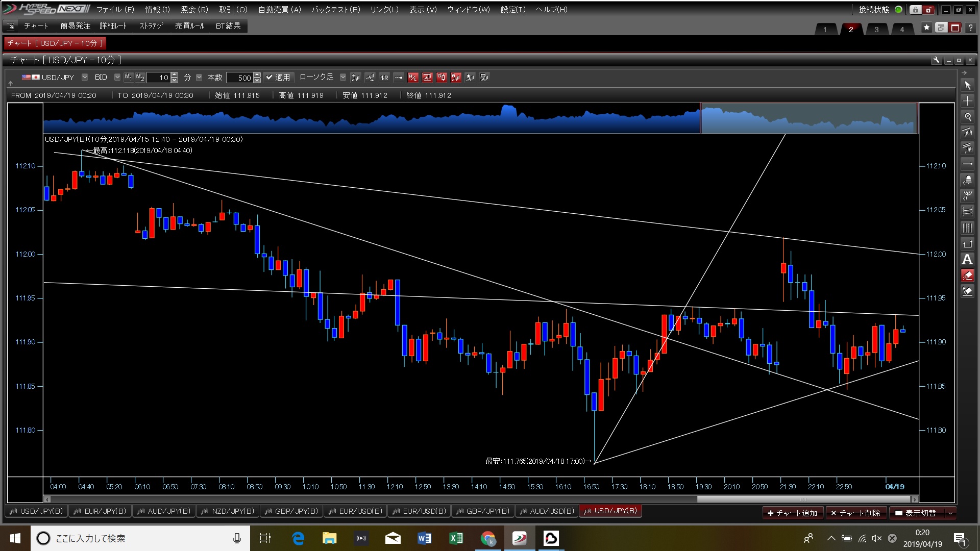Activate the magnifier zoom tool

point(967,117)
